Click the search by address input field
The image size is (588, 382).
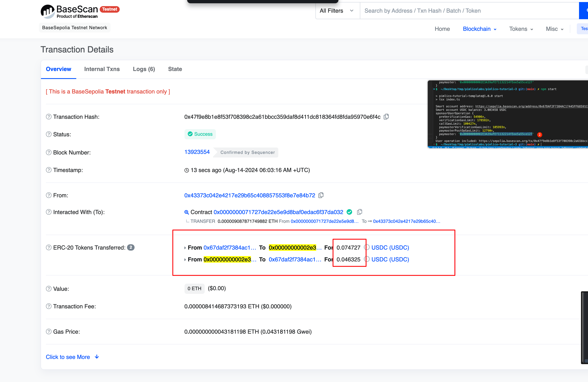(x=469, y=11)
